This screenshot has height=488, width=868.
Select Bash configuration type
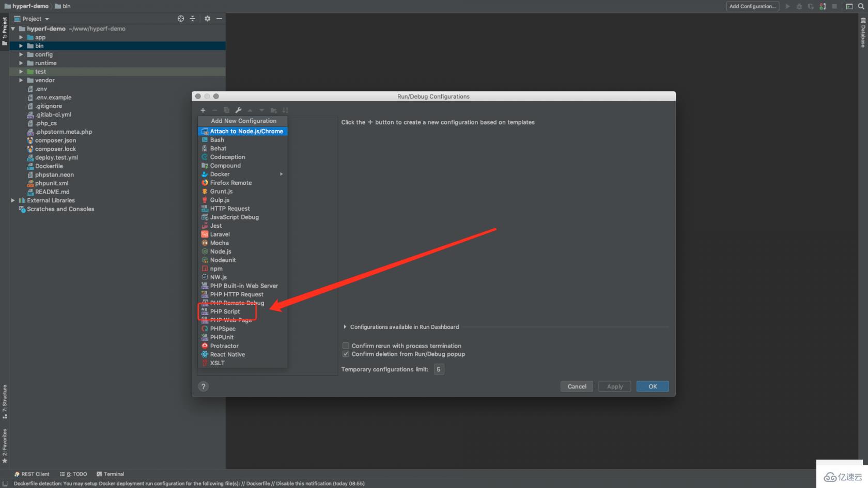click(242, 140)
